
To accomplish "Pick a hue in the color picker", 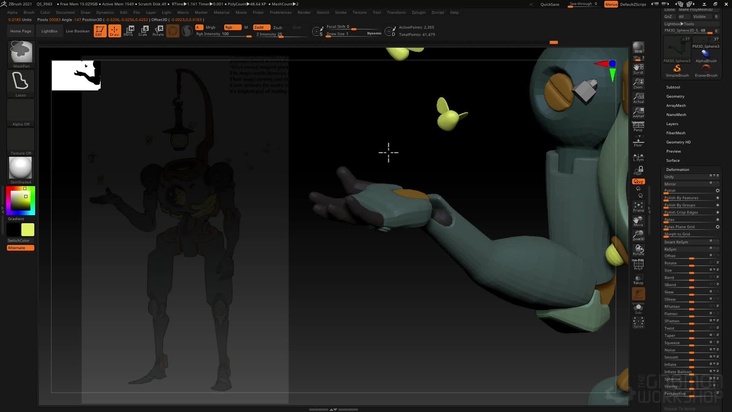I will click(x=32, y=200).
